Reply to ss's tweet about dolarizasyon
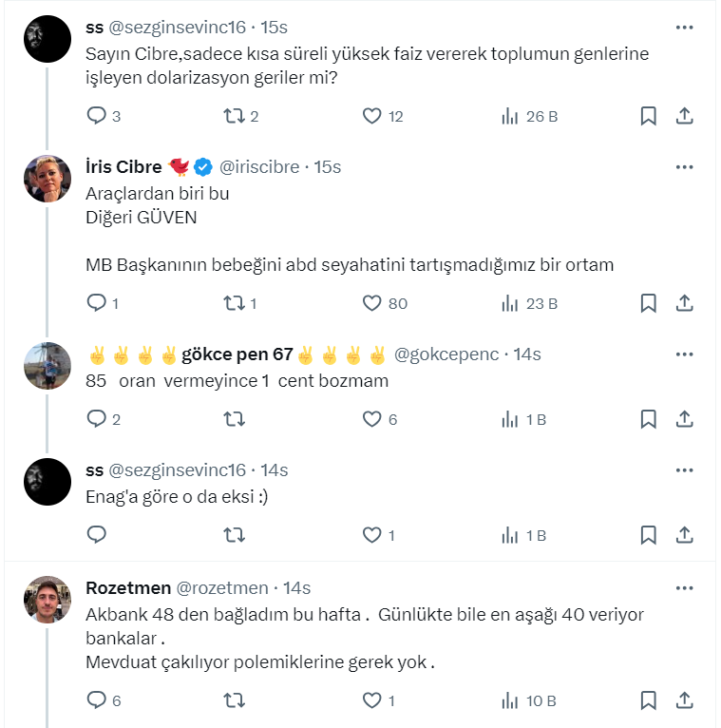Viewport: 721px width, 728px height. (x=96, y=116)
